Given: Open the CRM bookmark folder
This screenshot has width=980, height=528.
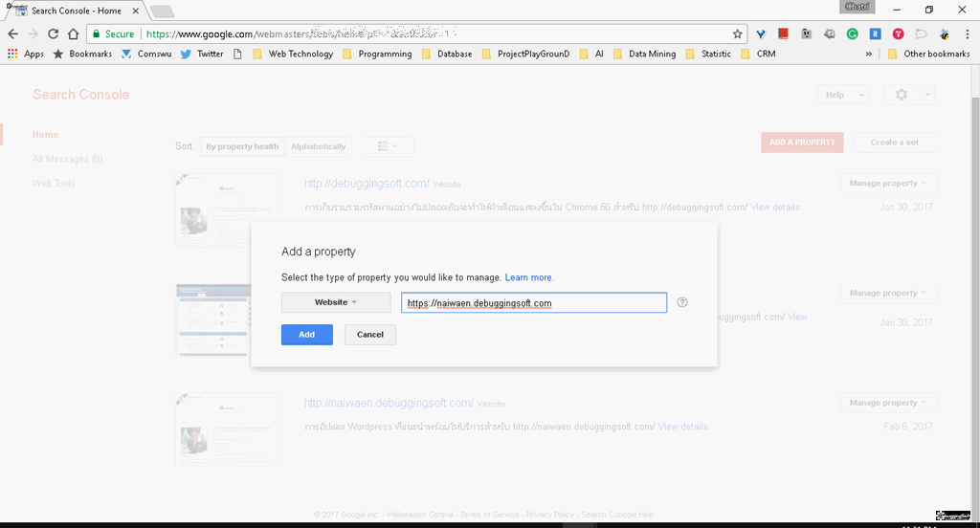Looking at the screenshot, I should coord(758,54).
